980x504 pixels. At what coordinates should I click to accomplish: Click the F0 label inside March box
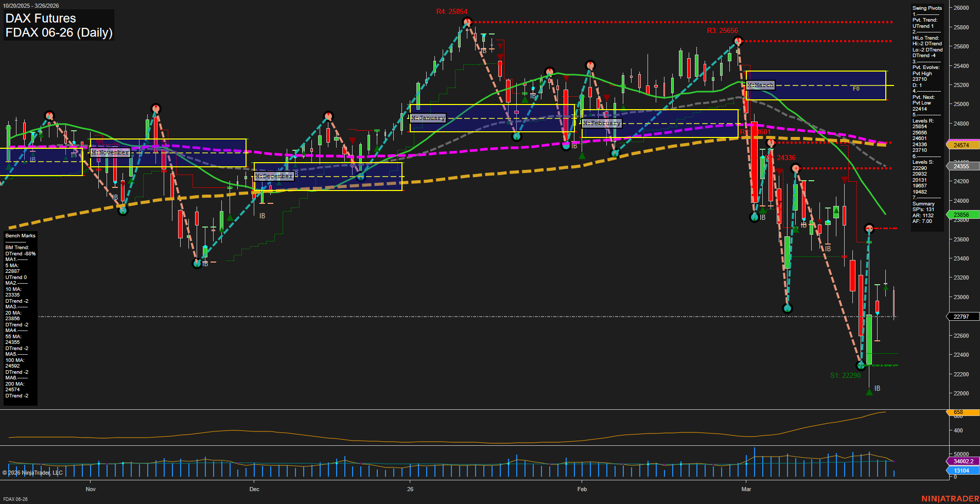pyautogui.click(x=856, y=89)
